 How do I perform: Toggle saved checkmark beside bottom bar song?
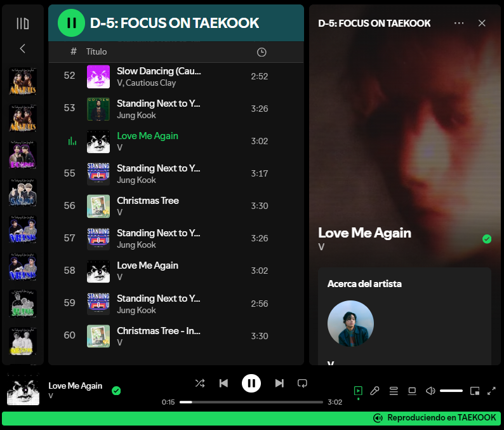(116, 391)
